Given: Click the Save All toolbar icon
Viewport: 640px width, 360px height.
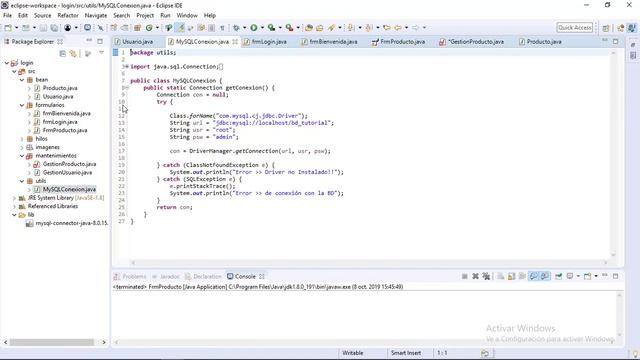Looking at the screenshot, I should [x=54, y=28].
